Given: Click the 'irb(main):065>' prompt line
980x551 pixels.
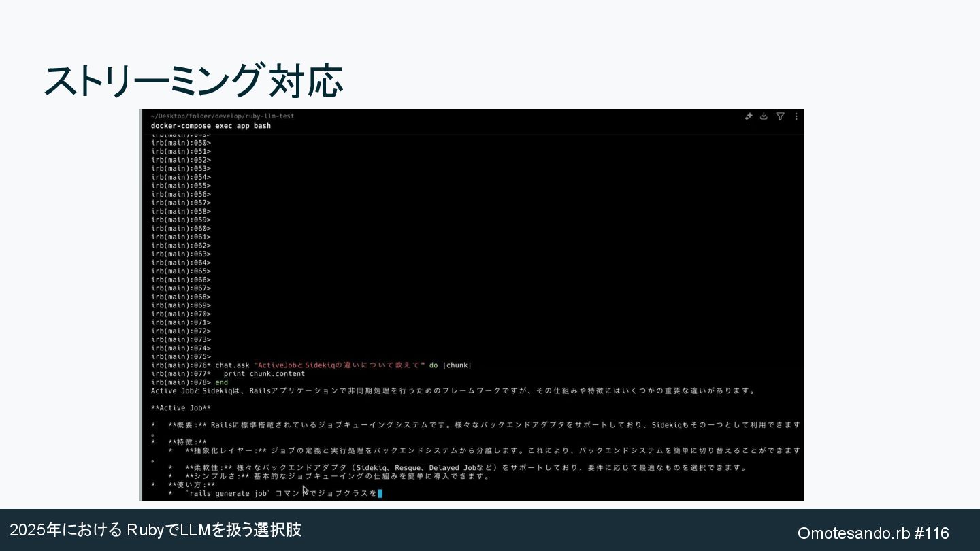Looking at the screenshot, I should coord(181,271).
